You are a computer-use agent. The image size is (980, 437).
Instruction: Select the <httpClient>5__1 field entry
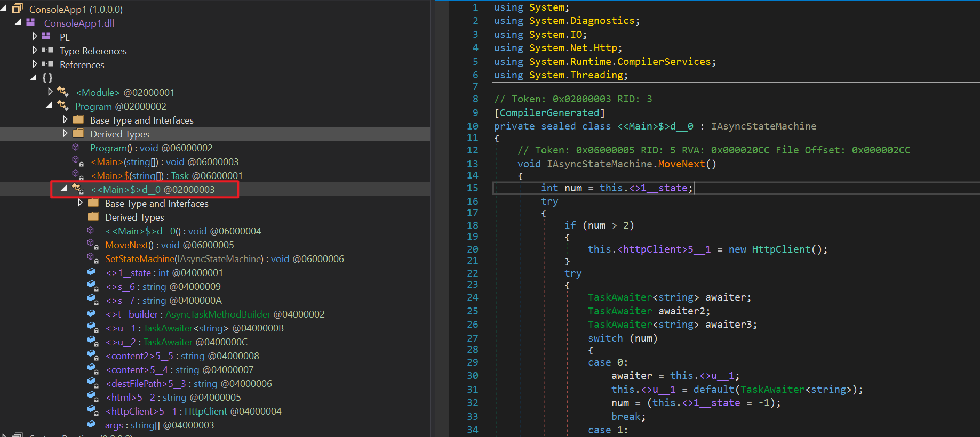point(141,411)
